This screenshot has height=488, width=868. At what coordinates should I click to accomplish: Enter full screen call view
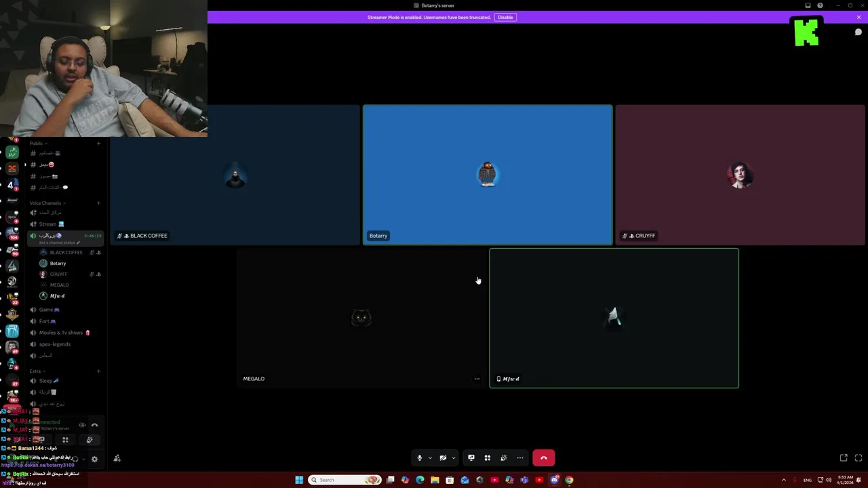click(x=859, y=458)
